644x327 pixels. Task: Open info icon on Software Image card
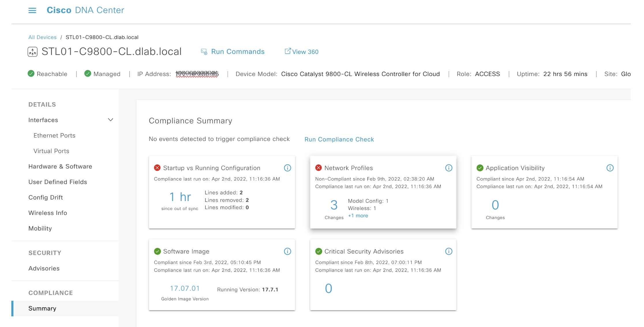287,251
